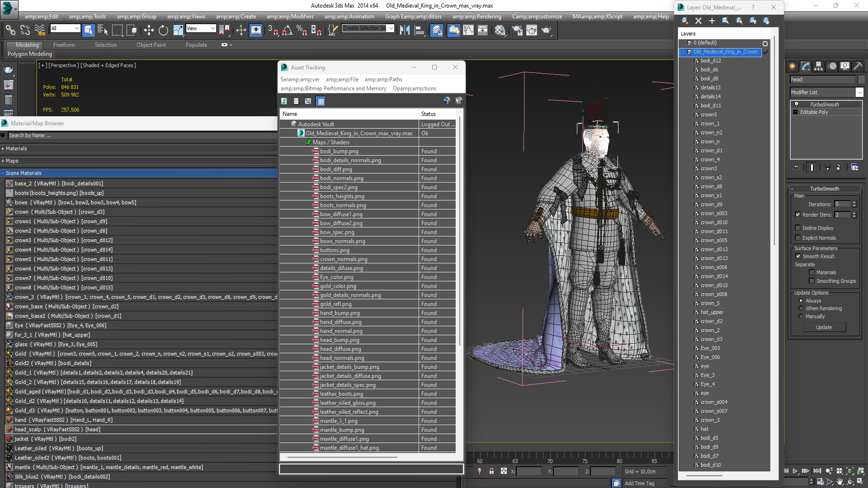
Task: Open the Create Selection Set dropdown
Action: (x=391, y=28)
